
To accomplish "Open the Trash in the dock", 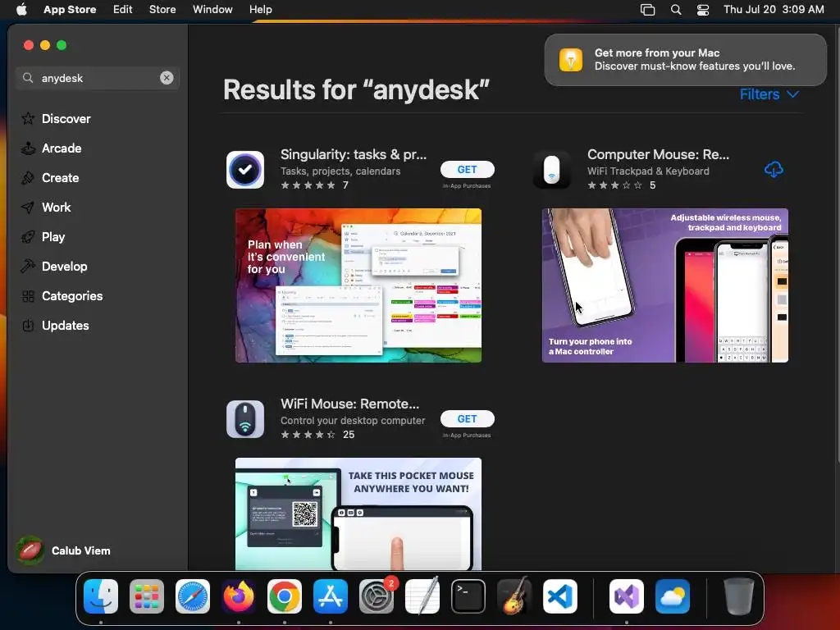I will coord(739,596).
